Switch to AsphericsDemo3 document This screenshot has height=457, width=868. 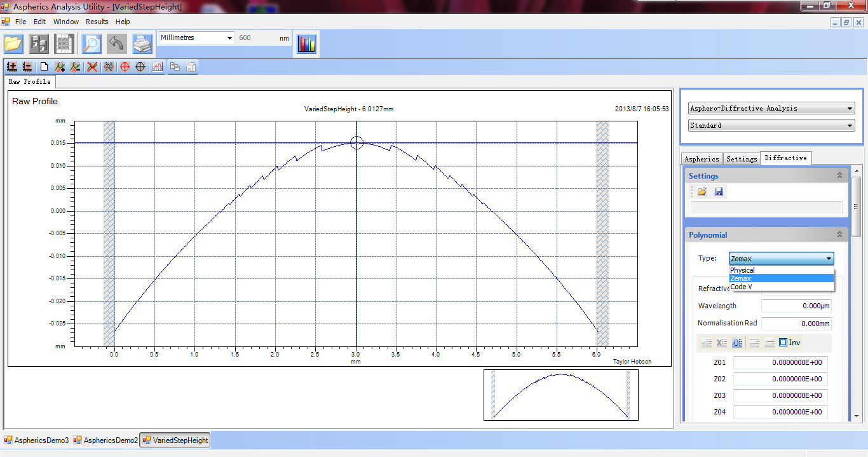(37, 440)
